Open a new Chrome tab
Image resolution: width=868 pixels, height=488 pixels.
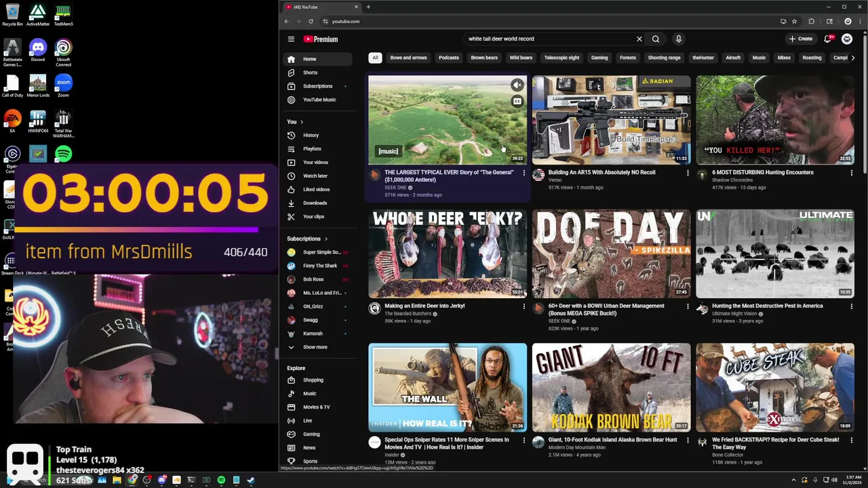click(x=368, y=7)
